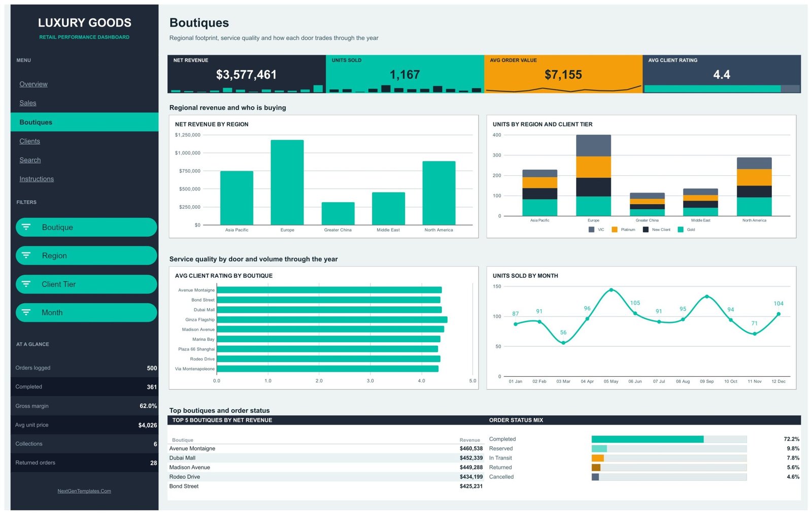The width and height of the screenshot is (812, 515).
Task: Click the Europe revenue bar
Action: tap(287, 182)
